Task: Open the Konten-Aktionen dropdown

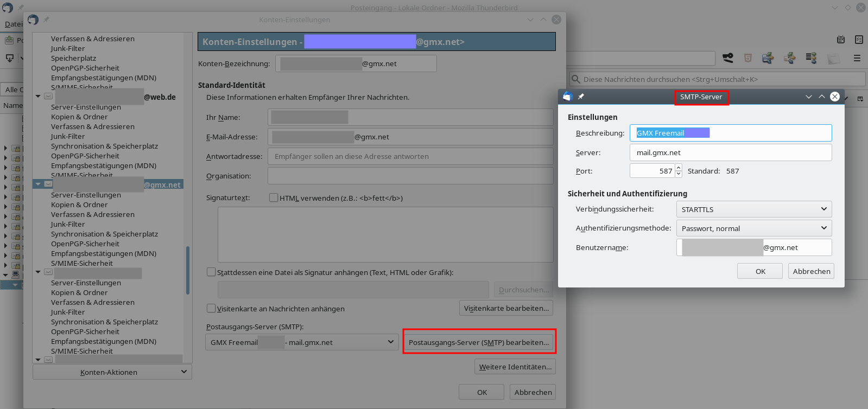Action: click(112, 372)
